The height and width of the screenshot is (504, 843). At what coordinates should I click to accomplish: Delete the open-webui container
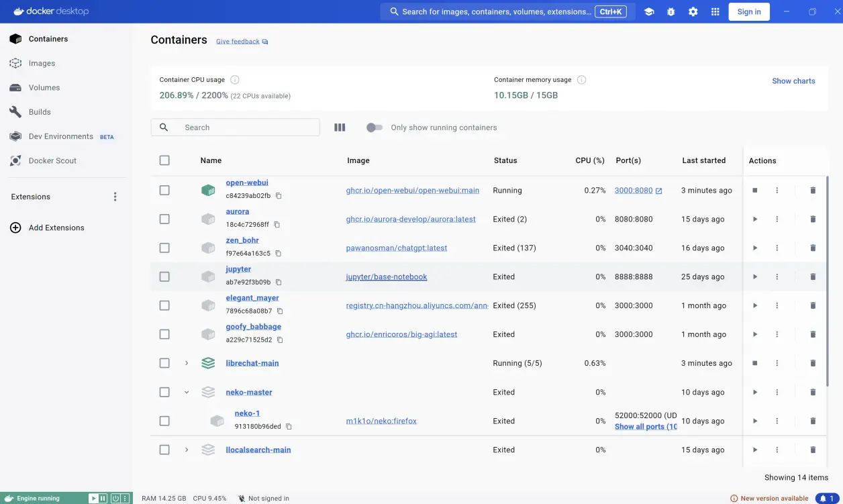(813, 191)
